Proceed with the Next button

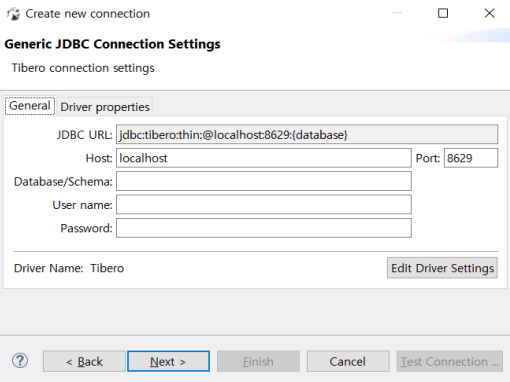168,361
